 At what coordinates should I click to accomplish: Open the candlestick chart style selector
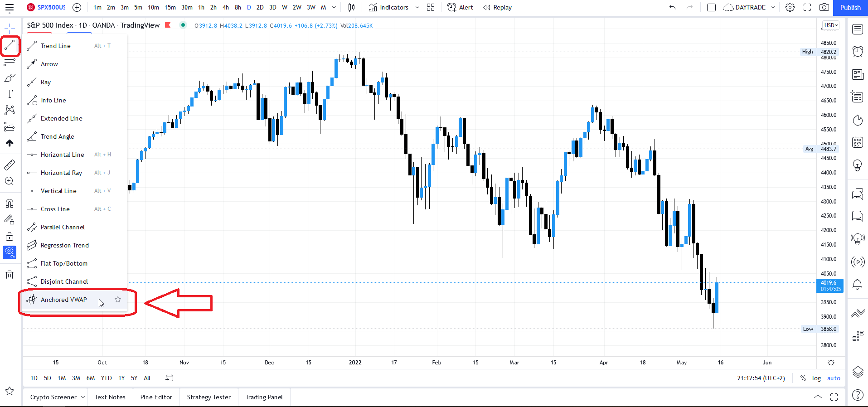tap(351, 7)
